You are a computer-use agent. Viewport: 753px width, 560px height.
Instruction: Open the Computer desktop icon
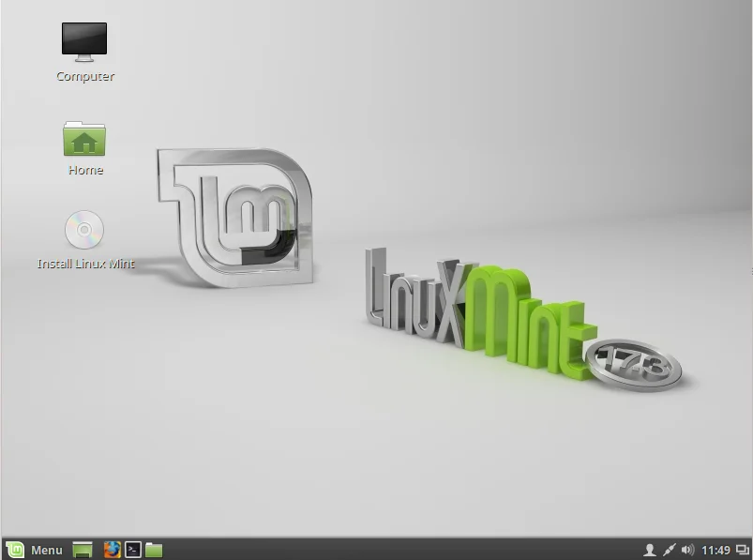click(84, 42)
